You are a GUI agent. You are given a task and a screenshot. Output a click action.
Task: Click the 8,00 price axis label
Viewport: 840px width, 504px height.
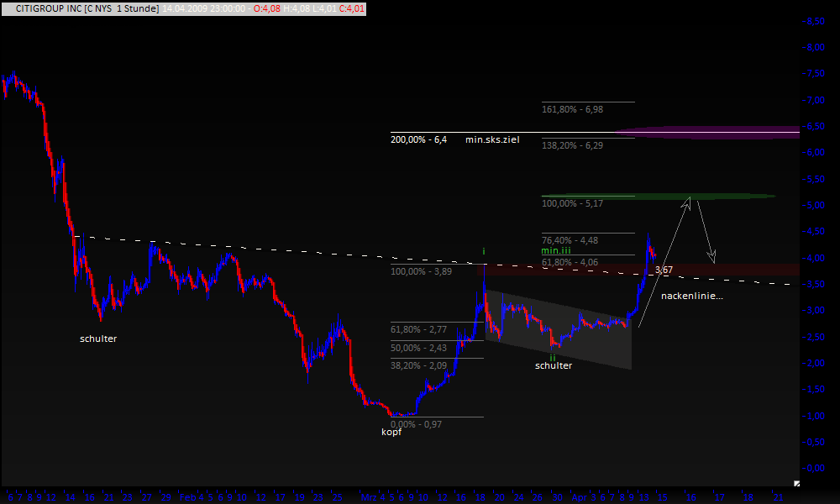tap(814, 48)
